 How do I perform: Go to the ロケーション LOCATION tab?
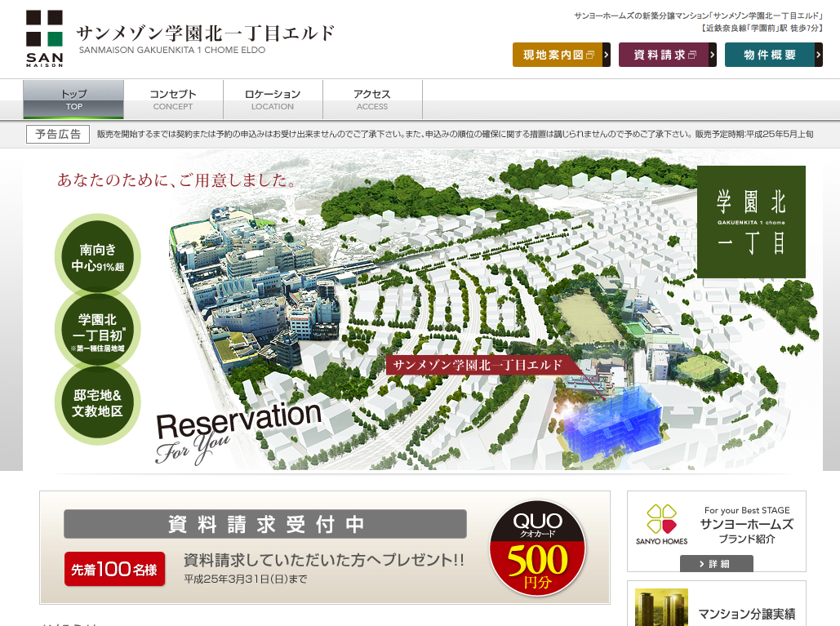point(273,100)
